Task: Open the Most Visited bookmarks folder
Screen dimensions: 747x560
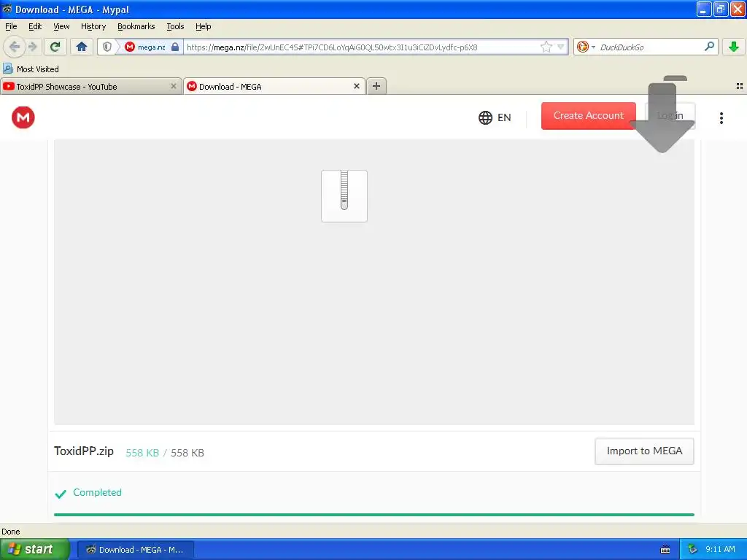Action: (x=31, y=69)
